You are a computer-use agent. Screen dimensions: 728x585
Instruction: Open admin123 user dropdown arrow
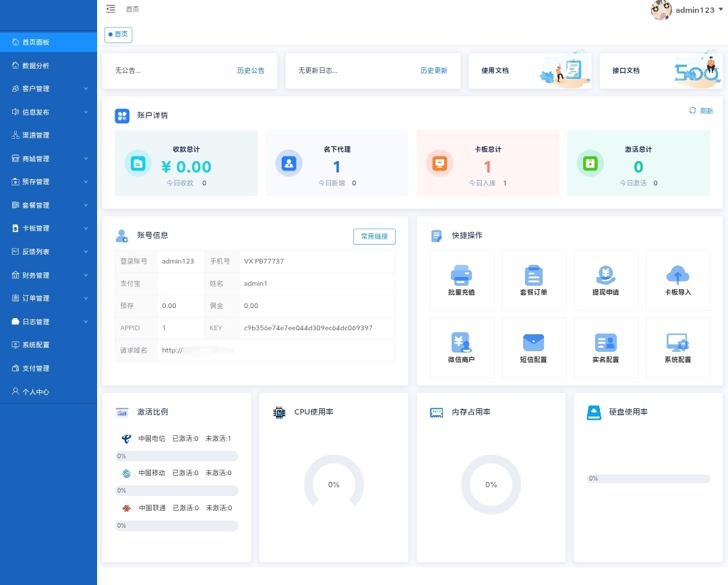click(721, 9)
